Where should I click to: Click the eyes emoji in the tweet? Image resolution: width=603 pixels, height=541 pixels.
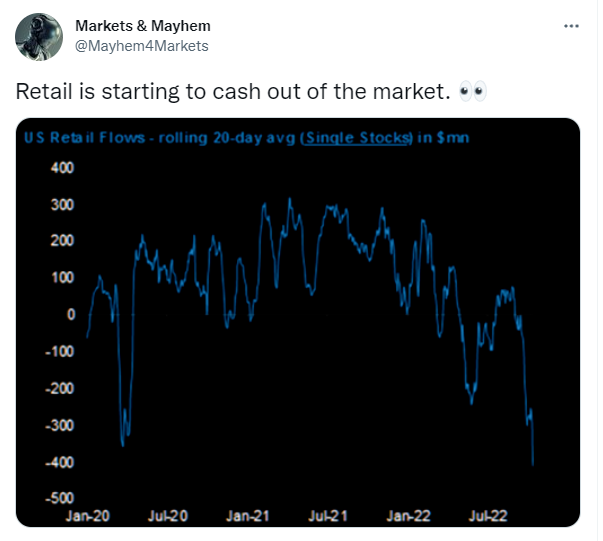click(x=473, y=92)
